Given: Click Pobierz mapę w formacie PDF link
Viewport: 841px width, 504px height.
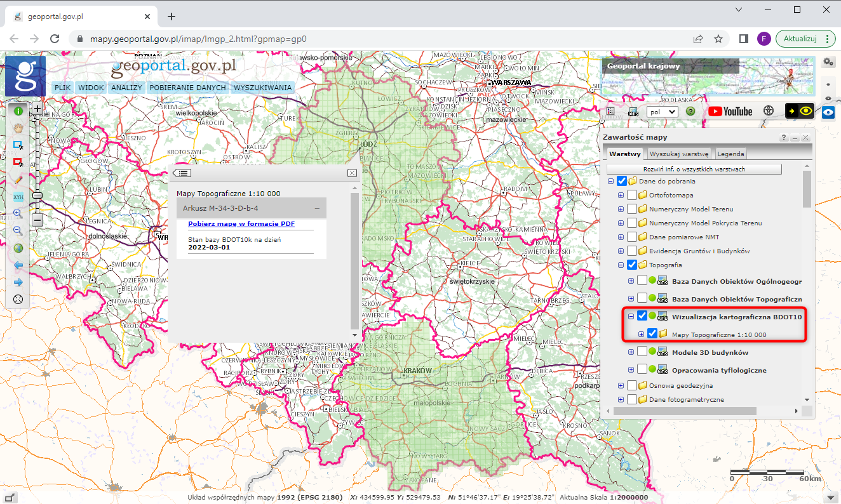Looking at the screenshot, I should 241,224.
